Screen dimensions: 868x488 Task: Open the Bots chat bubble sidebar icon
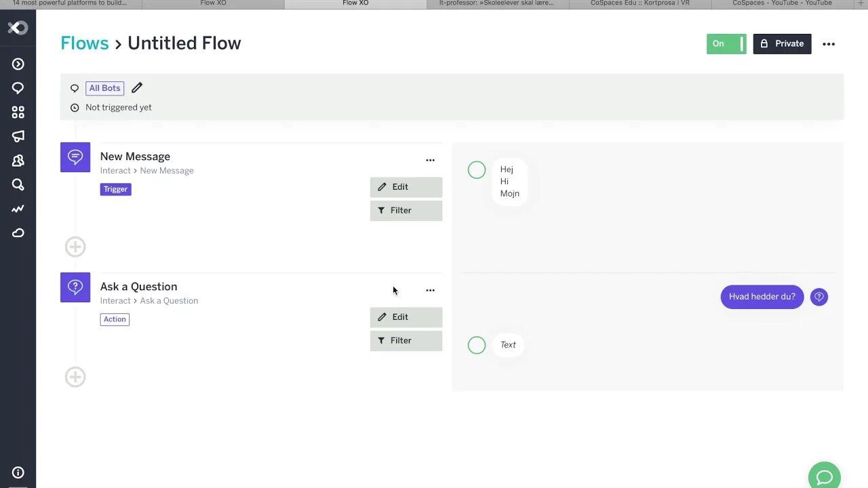coord(18,88)
